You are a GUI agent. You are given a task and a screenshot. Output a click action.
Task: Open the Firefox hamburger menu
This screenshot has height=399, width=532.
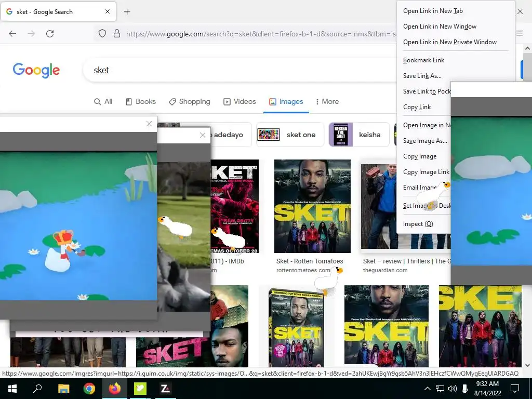[x=520, y=33]
